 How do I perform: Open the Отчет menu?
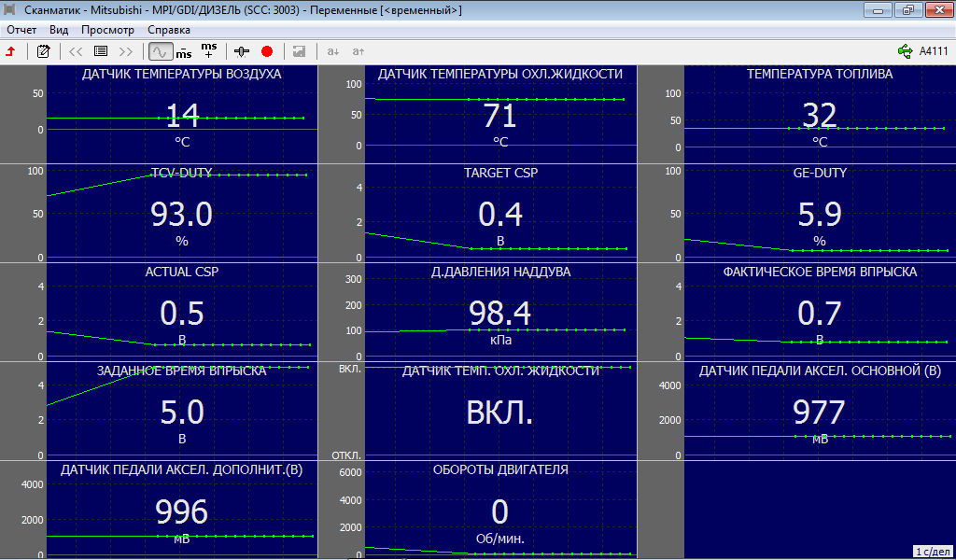tap(21, 30)
